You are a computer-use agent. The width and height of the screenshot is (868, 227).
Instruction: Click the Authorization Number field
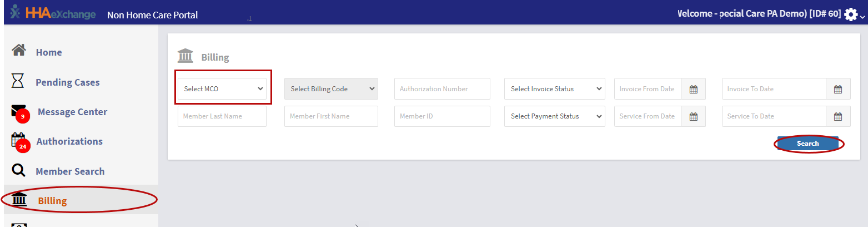click(x=442, y=89)
